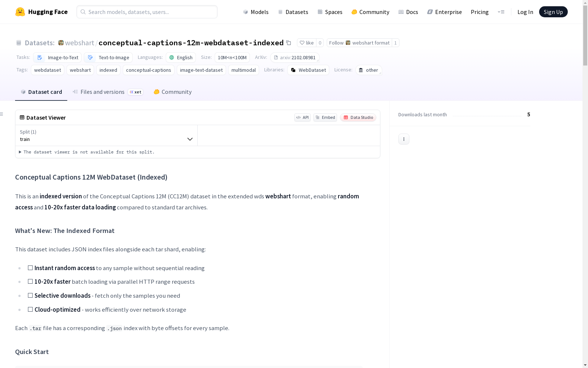Open the Text-to-Image task tag

[x=108, y=57]
